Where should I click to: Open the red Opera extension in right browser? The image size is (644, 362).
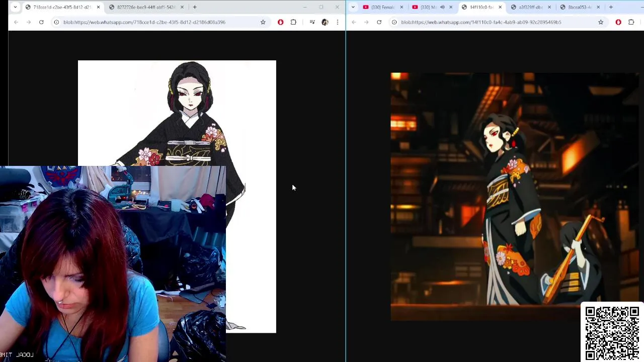[x=618, y=22]
